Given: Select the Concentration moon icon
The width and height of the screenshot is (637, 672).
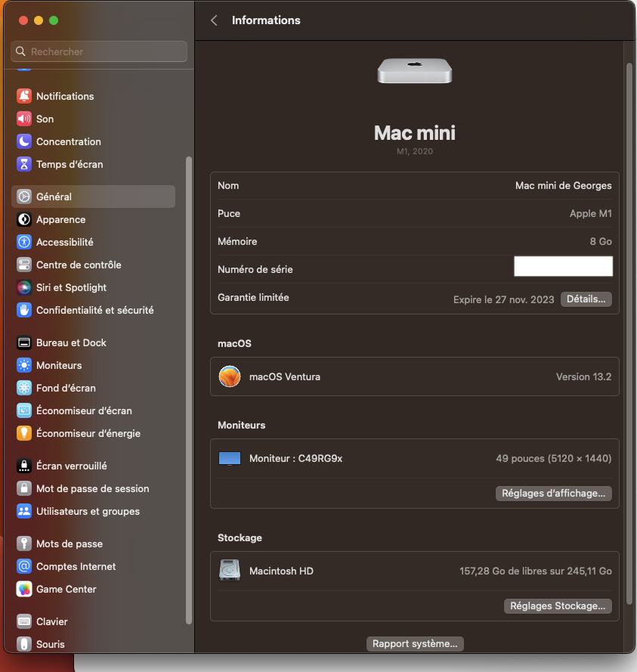Looking at the screenshot, I should point(24,141).
